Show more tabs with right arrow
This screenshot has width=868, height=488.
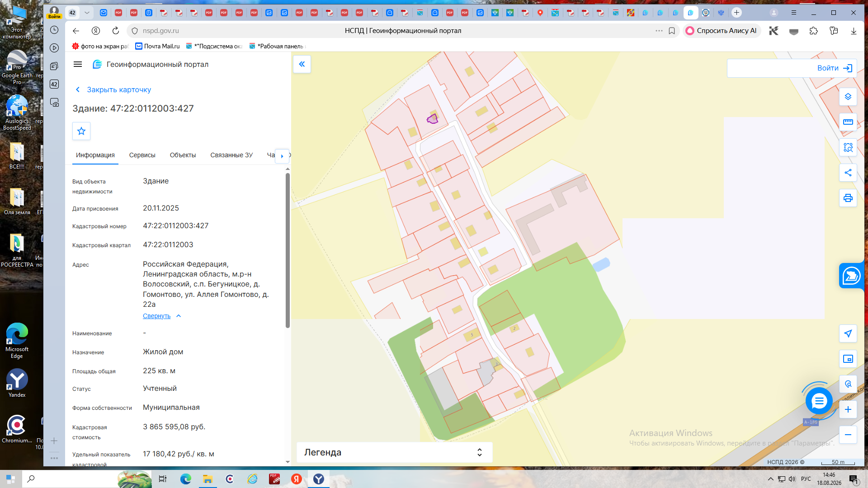(x=282, y=156)
